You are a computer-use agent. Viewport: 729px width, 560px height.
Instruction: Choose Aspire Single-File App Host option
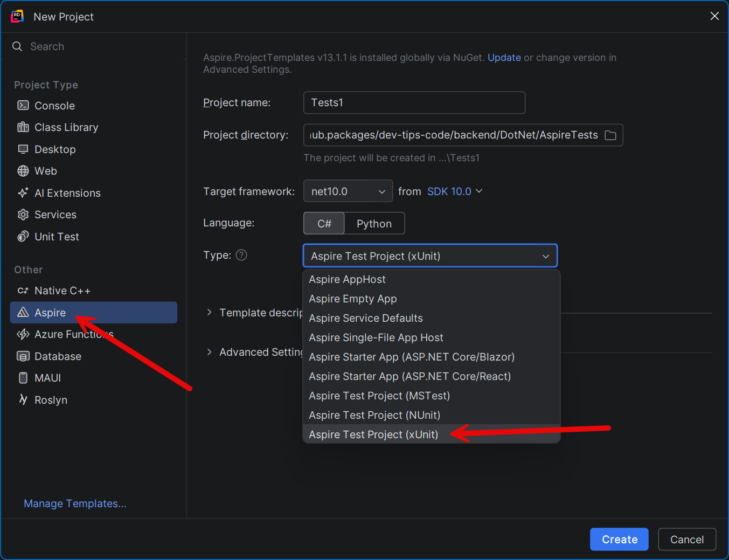click(432, 337)
